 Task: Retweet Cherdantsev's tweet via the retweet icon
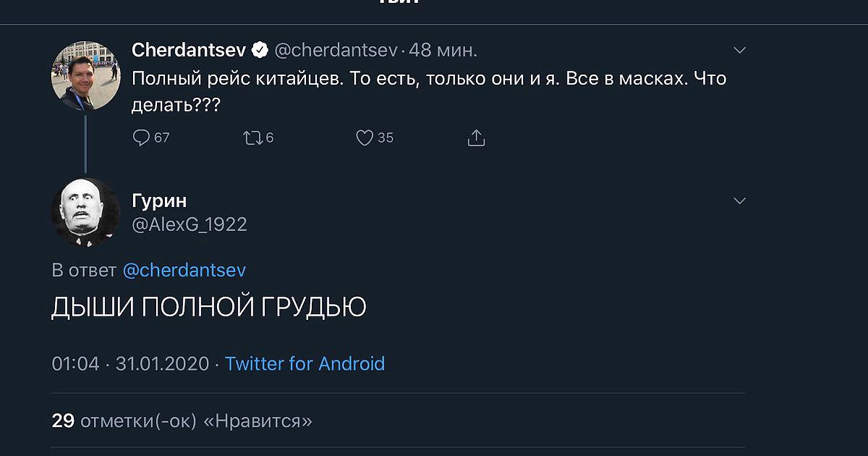(x=252, y=138)
